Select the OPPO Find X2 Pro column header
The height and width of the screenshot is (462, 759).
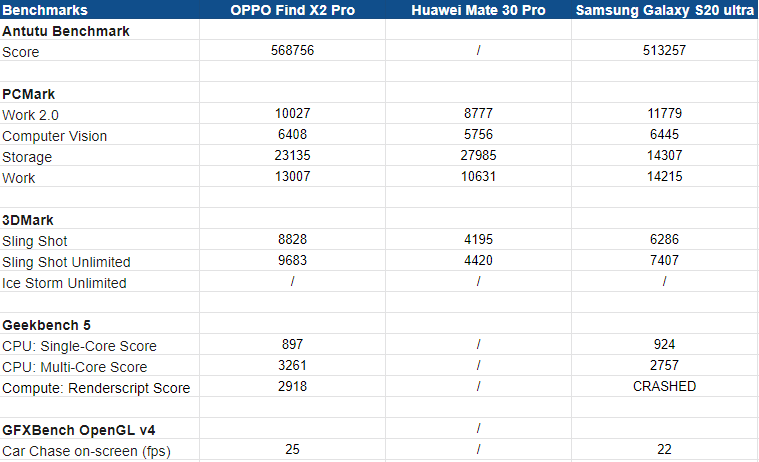point(292,10)
